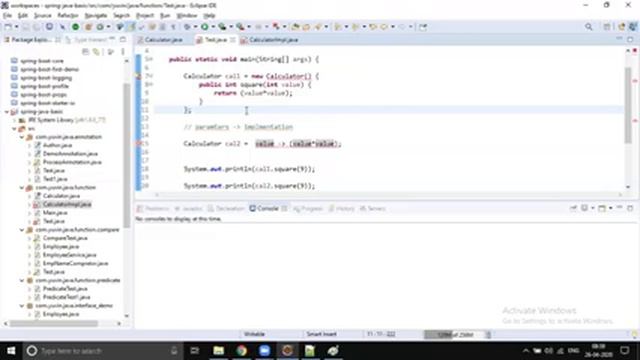The width and height of the screenshot is (640, 360).
Task: Collapse the src folder
Action: 15,129
